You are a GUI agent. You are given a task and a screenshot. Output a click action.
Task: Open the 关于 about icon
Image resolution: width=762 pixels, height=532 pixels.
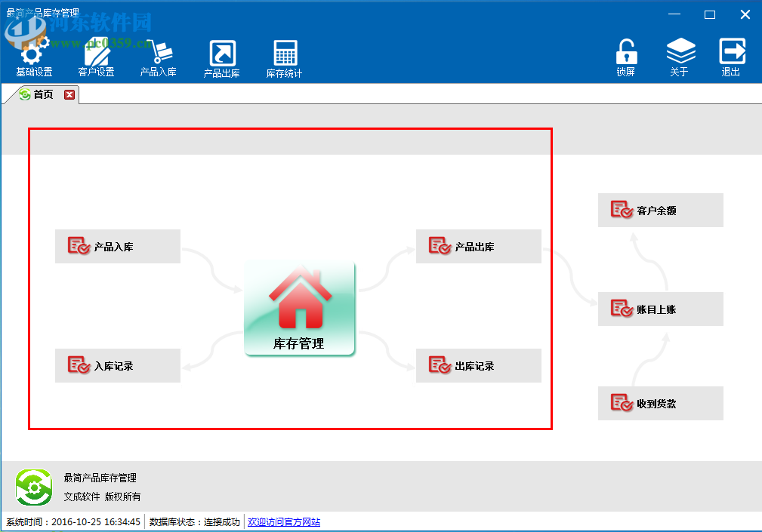[x=680, y=58]
